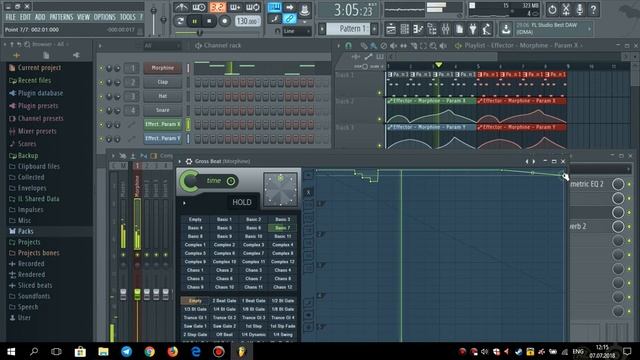Click the HOLD button in Gross Beat
This screenshot has height=360, width=640.
[242, 202]
